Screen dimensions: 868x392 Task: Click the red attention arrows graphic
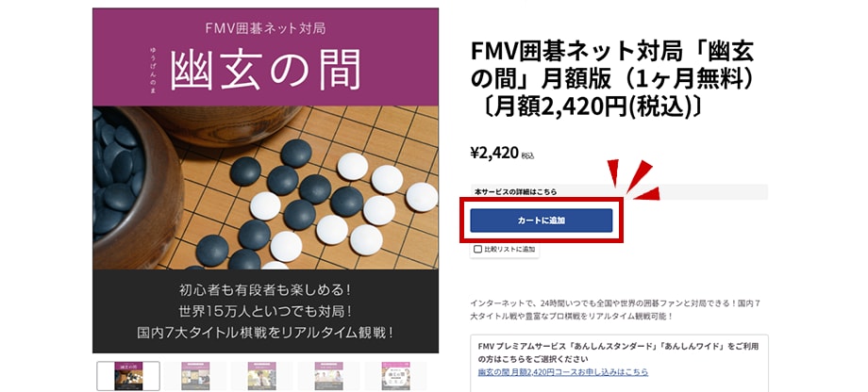634,178
